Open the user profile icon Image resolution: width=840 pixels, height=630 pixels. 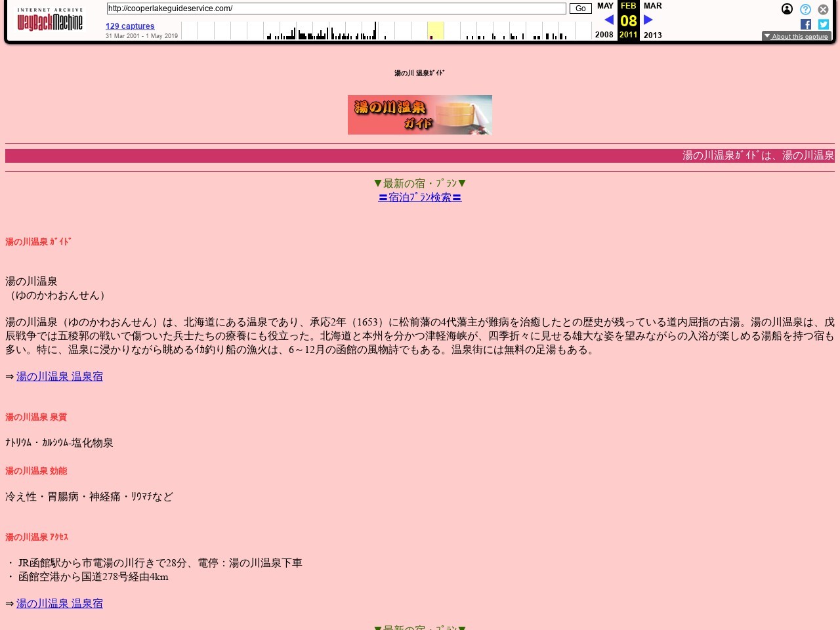(787, 9)
